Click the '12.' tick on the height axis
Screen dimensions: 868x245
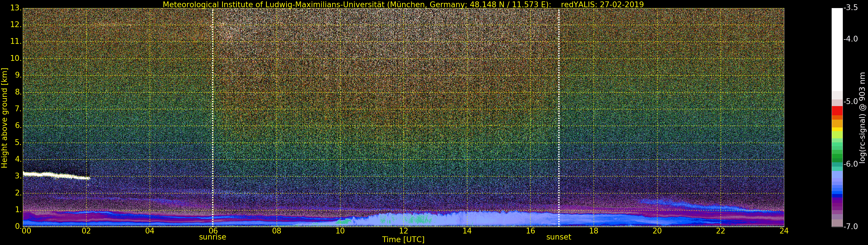click(16, 24)
